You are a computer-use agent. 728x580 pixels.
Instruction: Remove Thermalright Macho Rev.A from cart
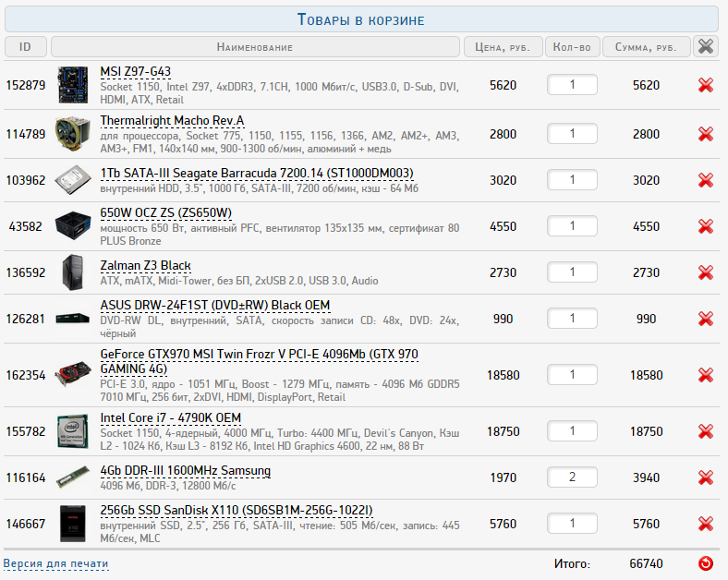(705, 134)
